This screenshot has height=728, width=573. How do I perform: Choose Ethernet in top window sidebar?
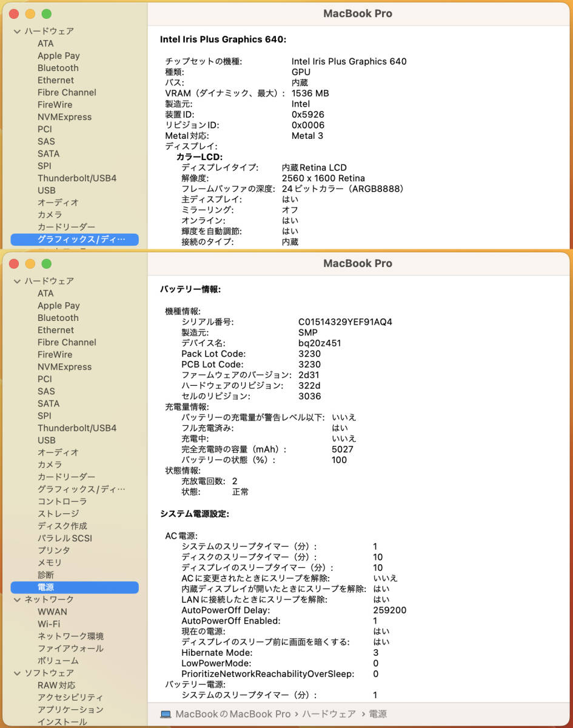[x=56, y=80]
